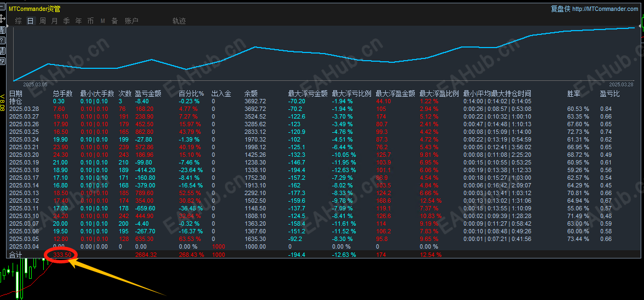644x300 pixels.
Task: Click the loss value -659.60
Action: pyautogui.click(x=146, y=208)
